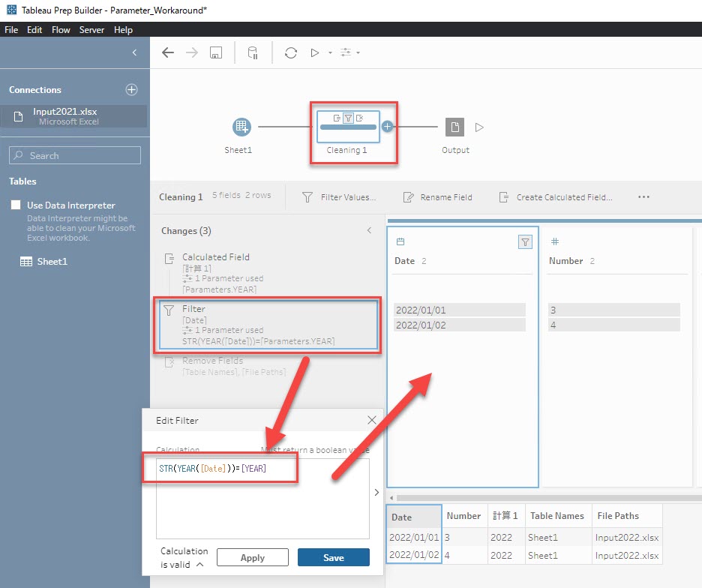702x588 pixels.
Task: Click the run flow play icon in the toolbar
Action: pyautogui.click(x=315, y=52)
